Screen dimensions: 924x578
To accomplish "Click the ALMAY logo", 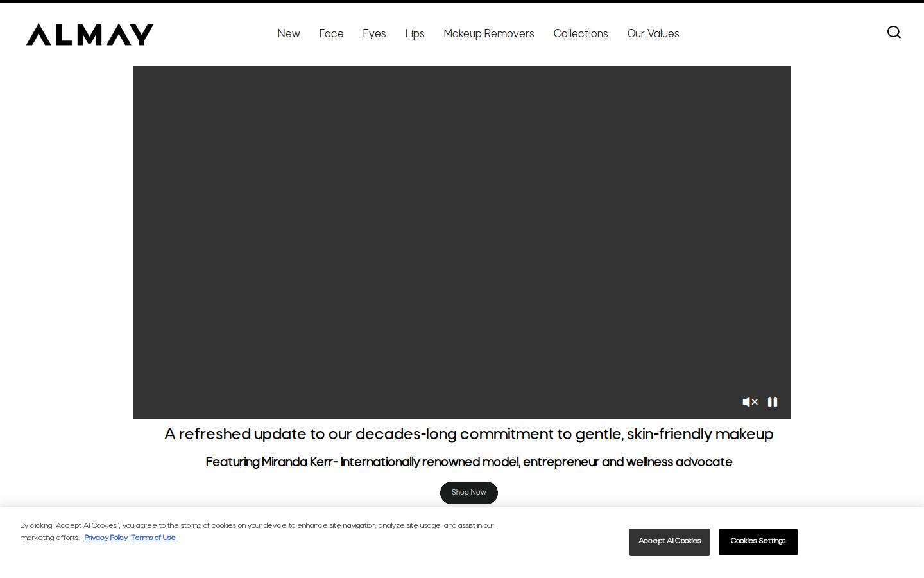I will coord(90,35).
